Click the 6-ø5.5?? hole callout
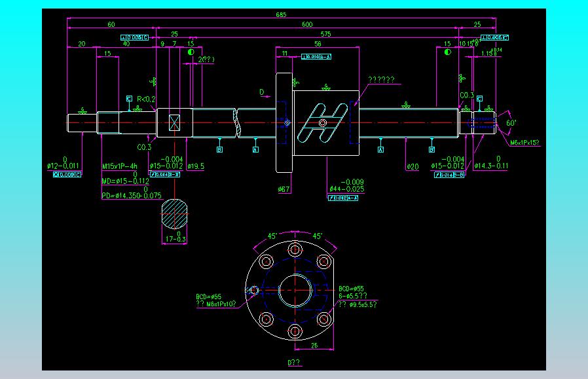The image size is (588, 379). coord(353,296)
